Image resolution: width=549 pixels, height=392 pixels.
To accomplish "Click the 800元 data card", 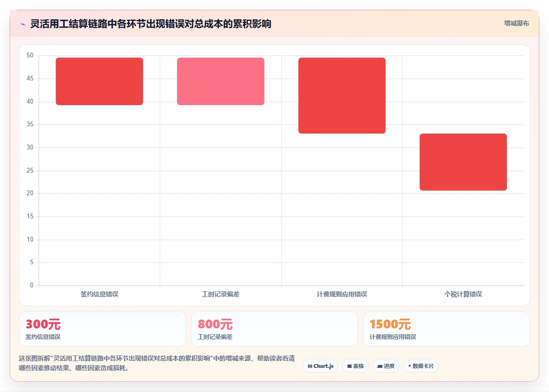I will tap(274, 329).
